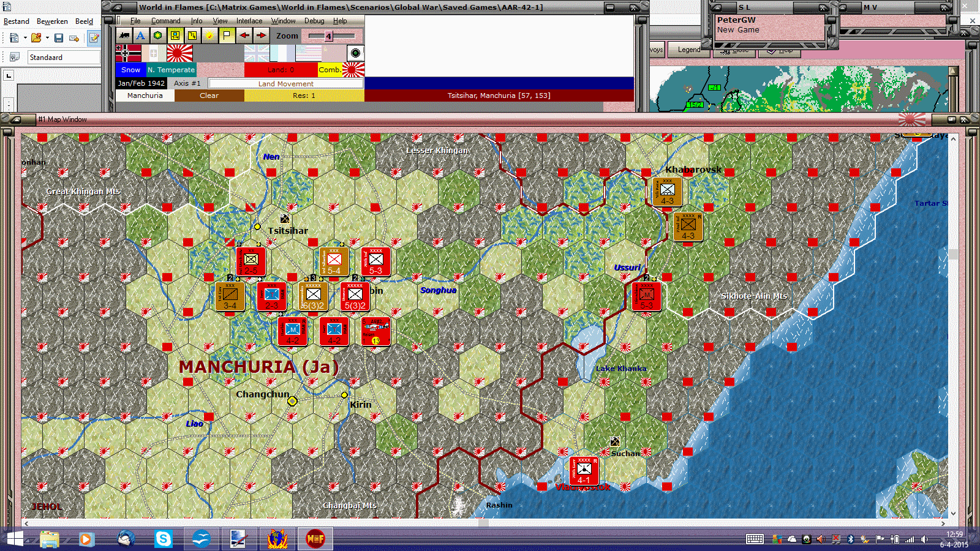The width and height of the screenshot is (980, 551).
Task: Open the Interface menu
Action: 249,21
